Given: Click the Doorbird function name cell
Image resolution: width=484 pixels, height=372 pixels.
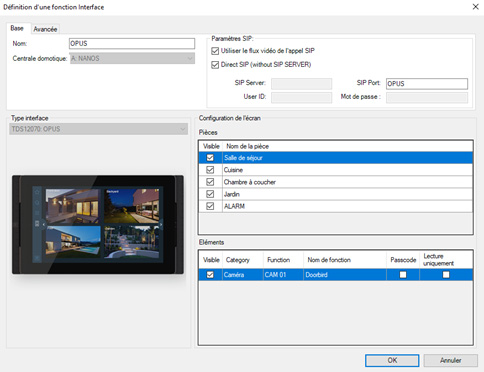Looking at the screenshot, I should click(345, 275).
